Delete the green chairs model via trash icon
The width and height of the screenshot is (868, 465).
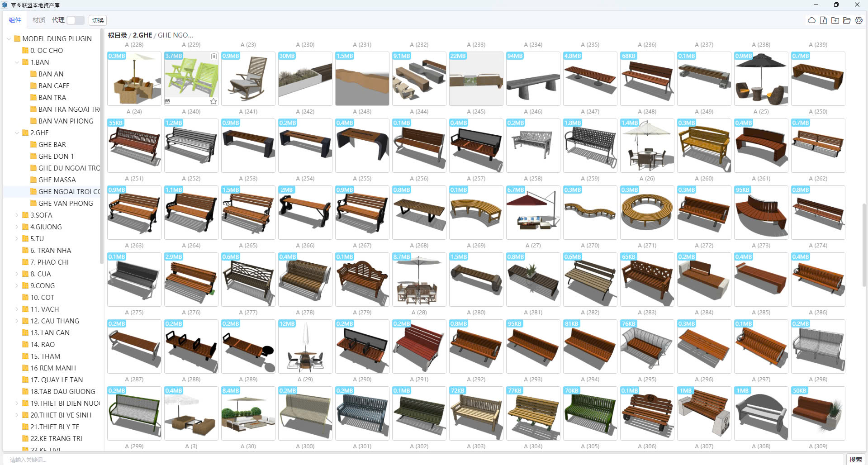pos(213,56)
